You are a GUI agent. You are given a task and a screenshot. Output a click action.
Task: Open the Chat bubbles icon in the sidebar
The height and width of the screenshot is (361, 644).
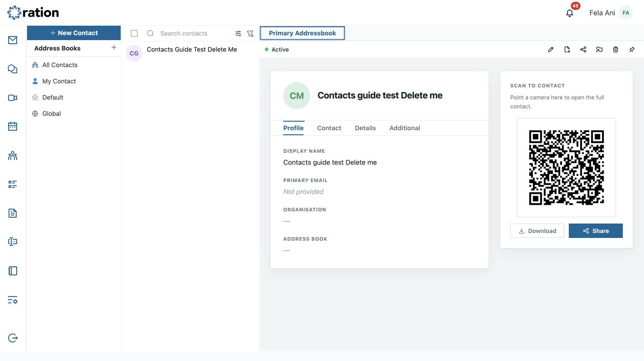[13, 69]
